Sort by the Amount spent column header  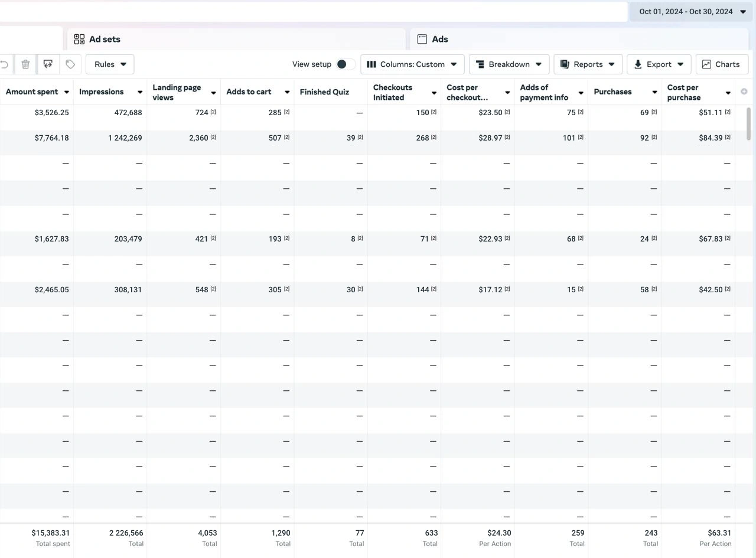point(32,92)
